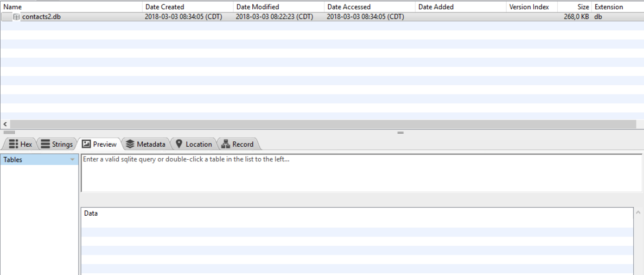
Task: Sort by the Version Index column header
Action: pos(532,7)
